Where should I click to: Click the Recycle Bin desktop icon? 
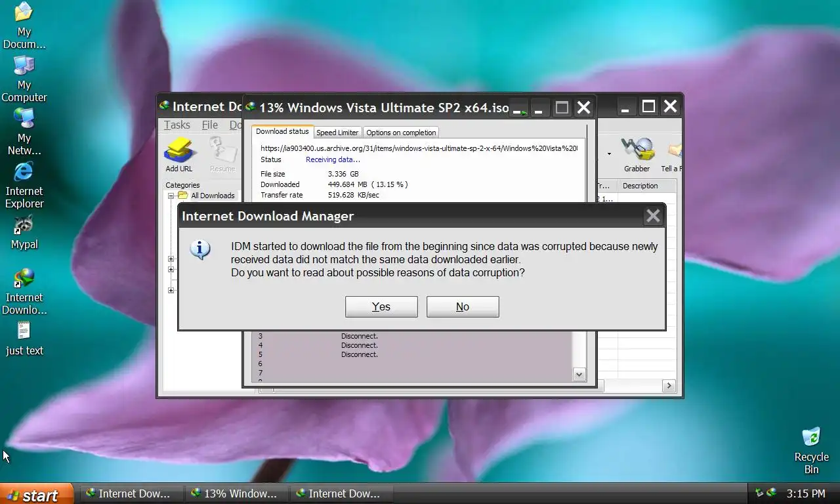(812, 451)
